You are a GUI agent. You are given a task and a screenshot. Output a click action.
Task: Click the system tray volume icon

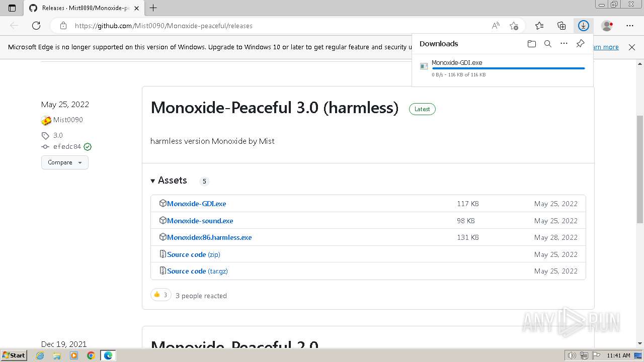pos(572,355)
